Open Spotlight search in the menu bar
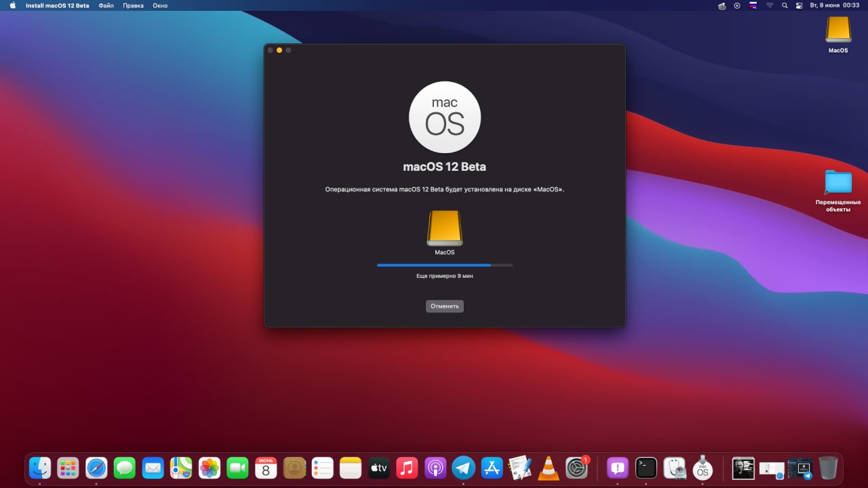 coord(785,5)
